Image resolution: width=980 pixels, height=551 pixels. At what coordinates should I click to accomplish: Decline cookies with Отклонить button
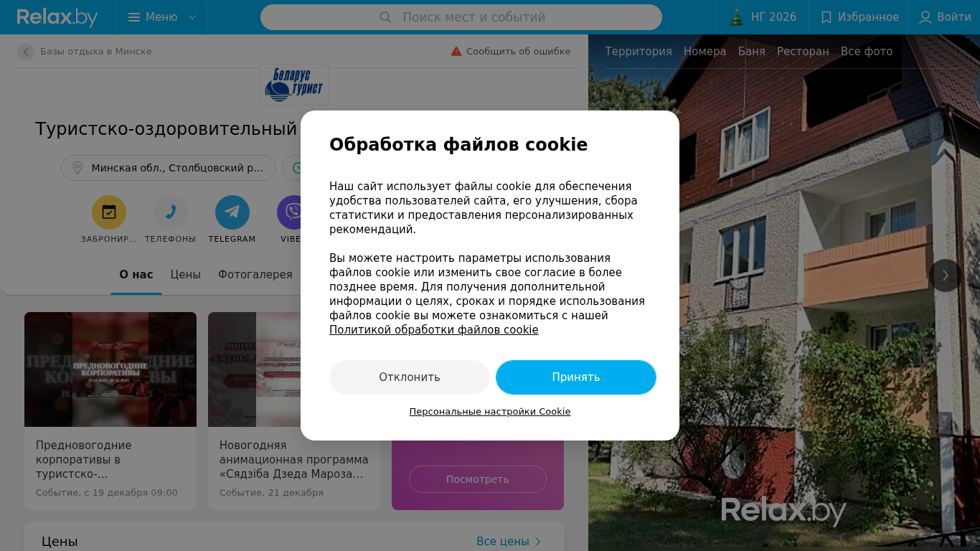(410, 377)
